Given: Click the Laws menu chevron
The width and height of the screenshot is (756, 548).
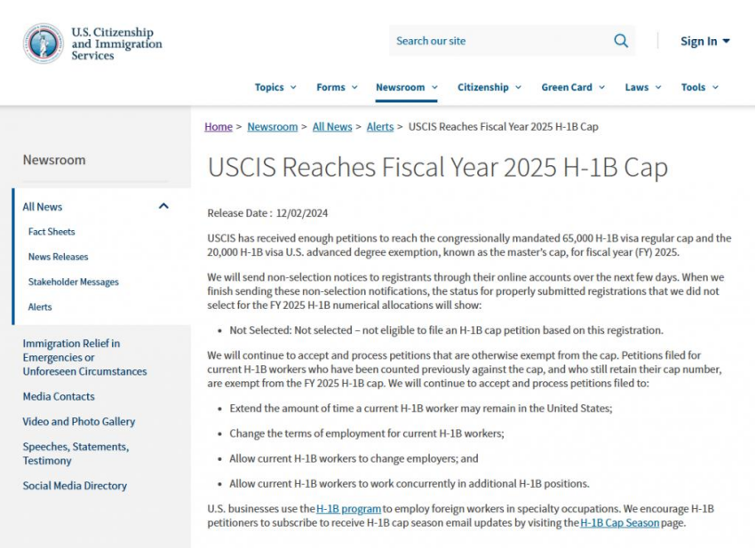Looking at the screenshot, I should click(x=658, y=87).
